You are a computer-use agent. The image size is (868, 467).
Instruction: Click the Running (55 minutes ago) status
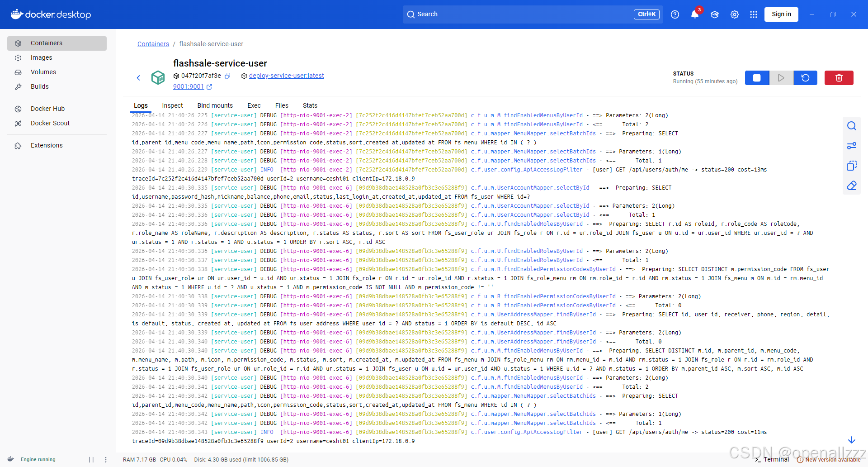[705, 81]
